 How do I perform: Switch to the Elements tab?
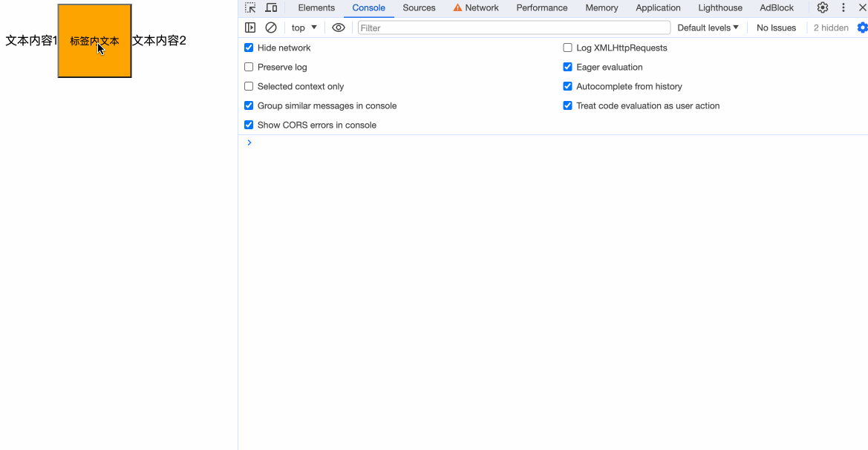pyautogui.click(x=316, y=8)
